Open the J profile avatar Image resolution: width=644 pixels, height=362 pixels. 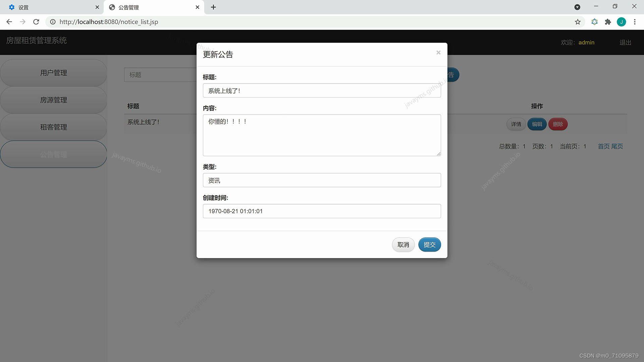(x=621, y=22)
